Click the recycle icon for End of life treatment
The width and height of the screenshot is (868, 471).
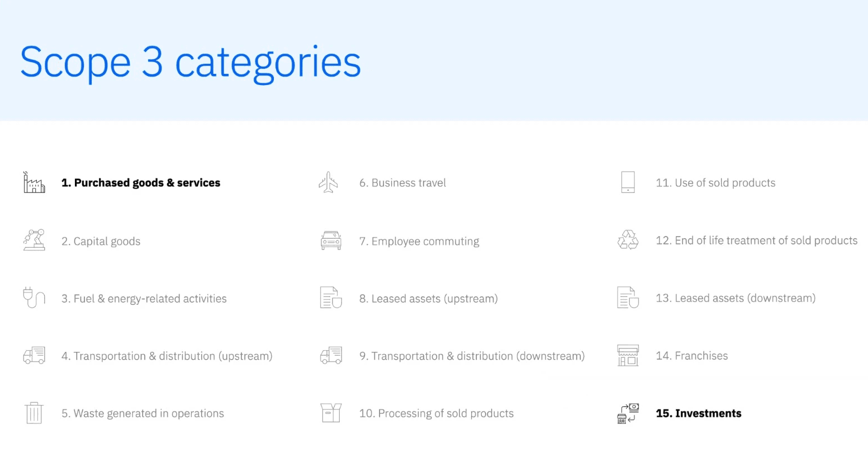coord(628,240)
